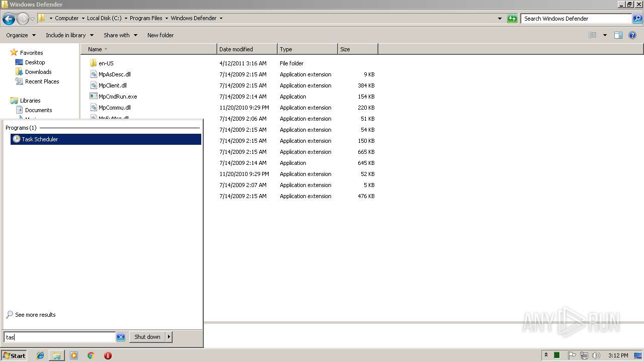Launch Internet Explorer from taskbar
The width and height of the screenshot is (644, 362).
click(x=40, y=355)
